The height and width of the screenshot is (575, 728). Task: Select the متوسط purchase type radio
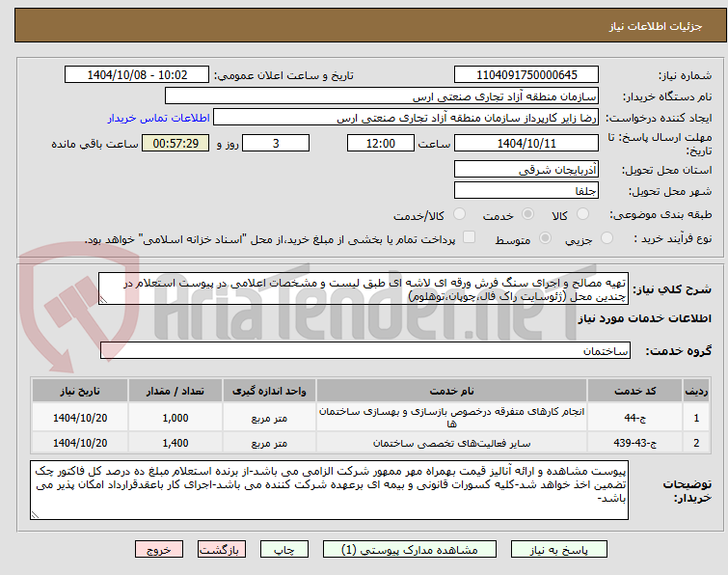pos(545,238)
